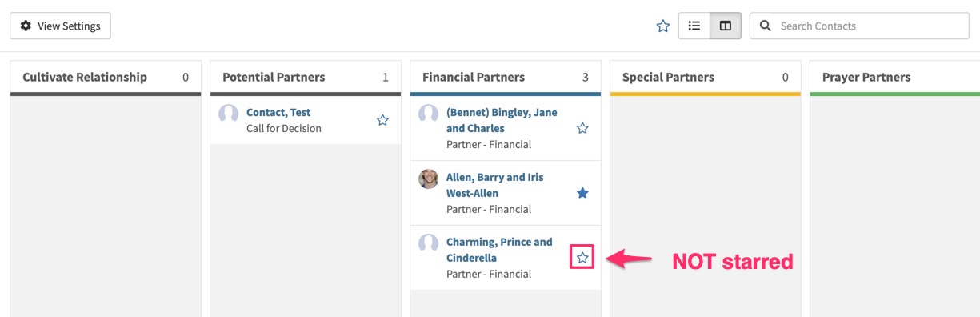The image size is (980, 317).
Task: Open Charming, Prince and Cinderella contact
Action: pyautogui.click(x=499, y=250)
